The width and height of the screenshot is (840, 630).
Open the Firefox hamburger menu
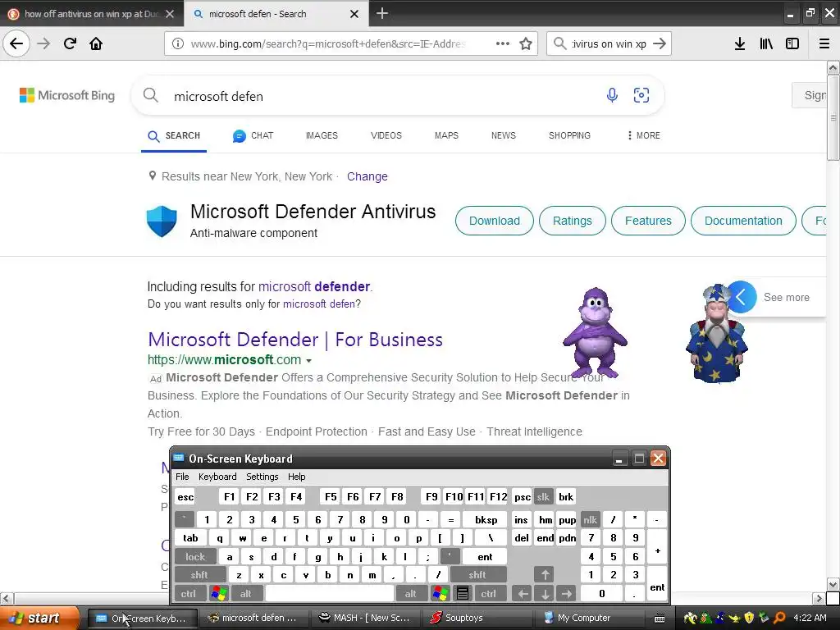point(824,43)
